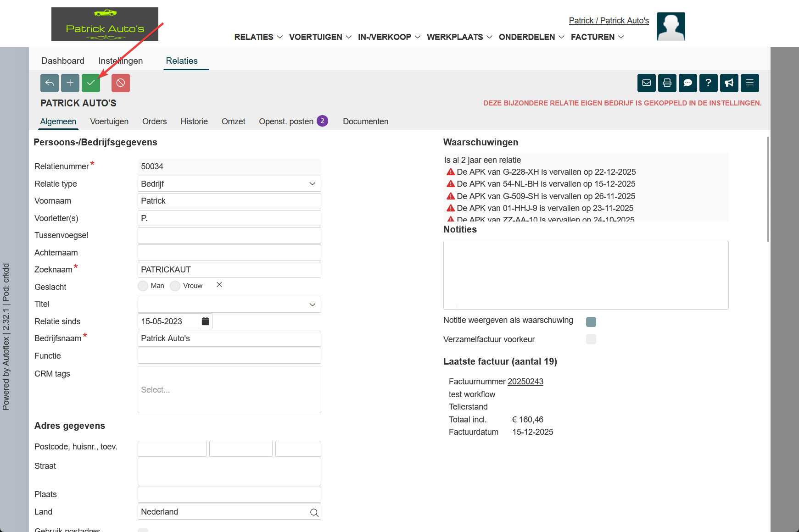Switch to the Voertuigen tab
The width and height of the screenshot is (799, 532).
click(x=109, y=122)
